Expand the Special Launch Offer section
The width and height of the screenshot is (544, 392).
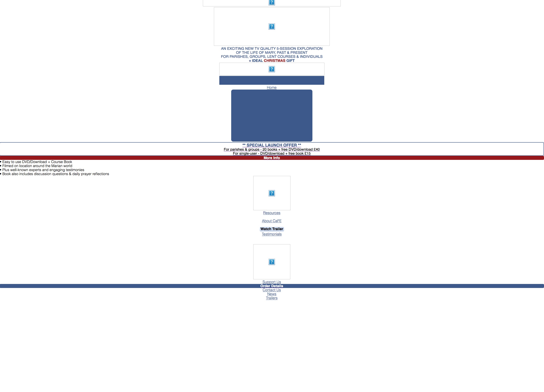[272, 158]
